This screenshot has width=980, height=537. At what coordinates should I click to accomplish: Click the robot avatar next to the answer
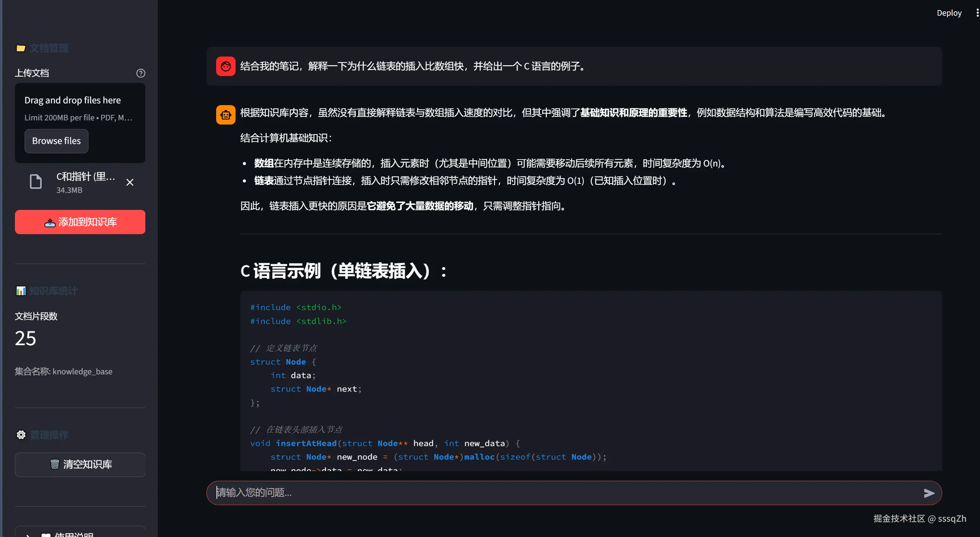tap(225, 114)
